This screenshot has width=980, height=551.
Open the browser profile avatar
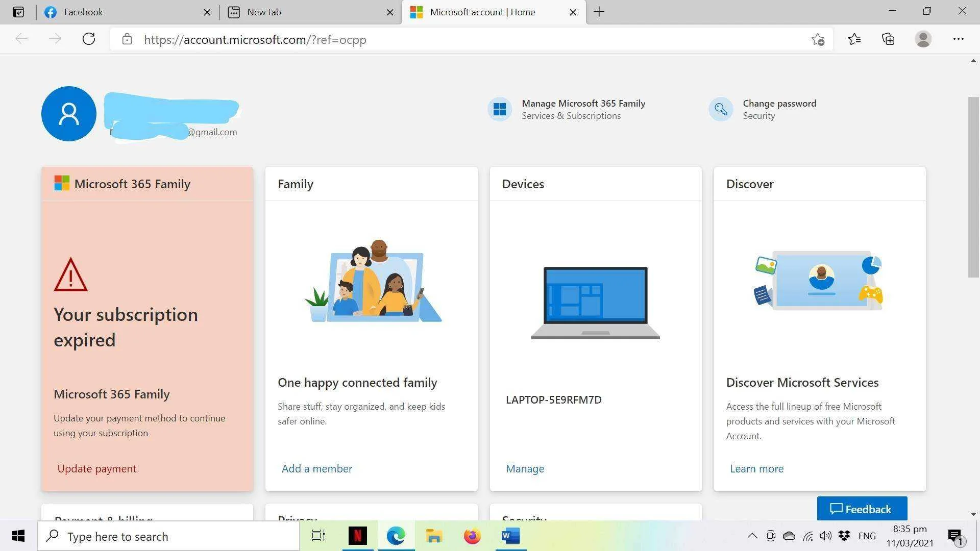923,39
